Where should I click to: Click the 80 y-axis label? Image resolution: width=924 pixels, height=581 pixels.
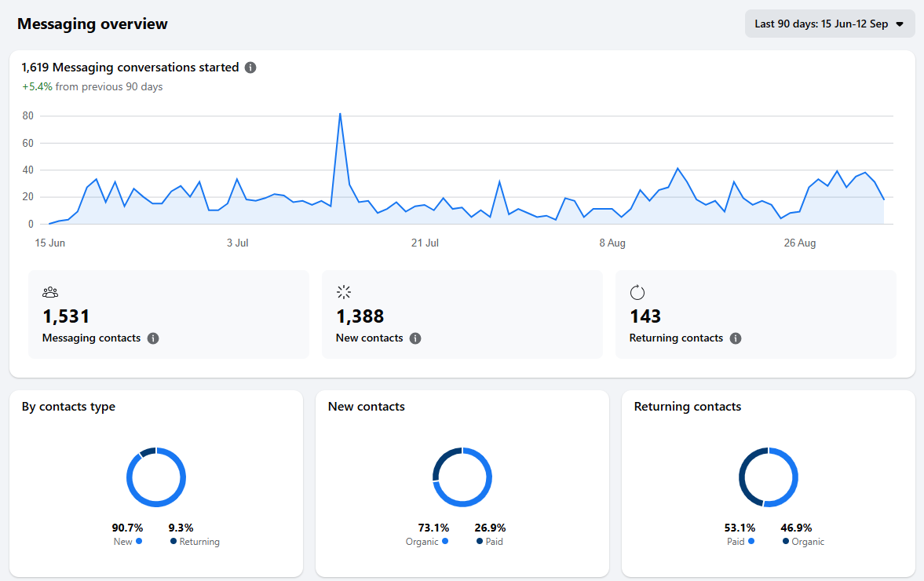click(x=27, y=116)
